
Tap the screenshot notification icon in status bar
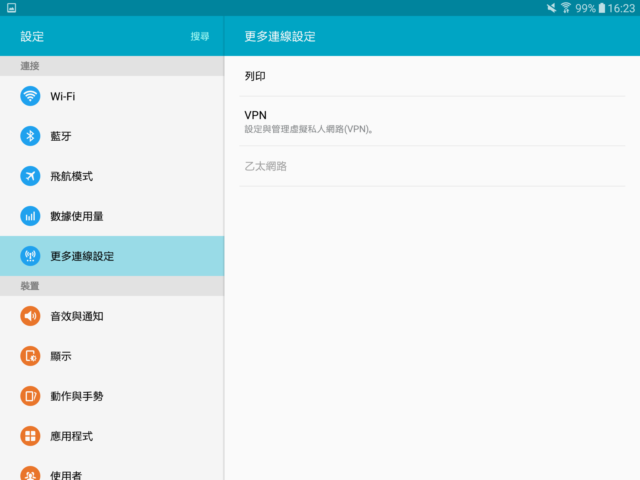[11, 8]
